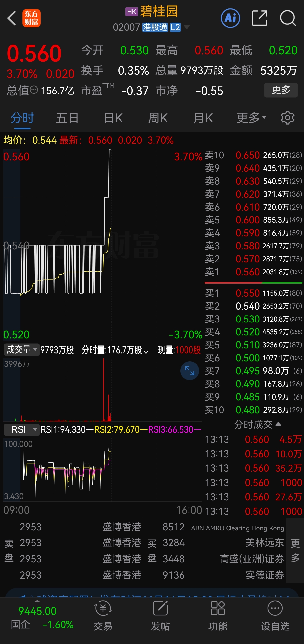Tap 更多 beside broker queue
The height and width of the screenshot is (644, 304).
coord(295,550)
